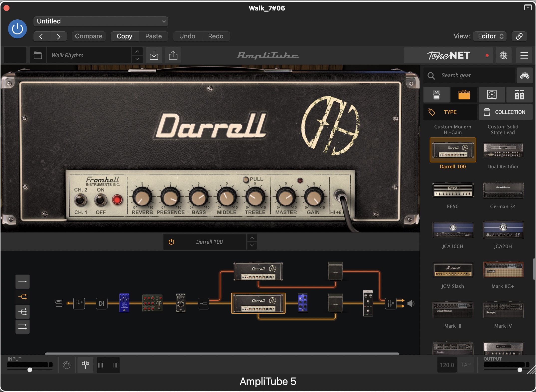Screen dimensions: 536x392
Task: Click the Compare button
Action: (89, 36)
